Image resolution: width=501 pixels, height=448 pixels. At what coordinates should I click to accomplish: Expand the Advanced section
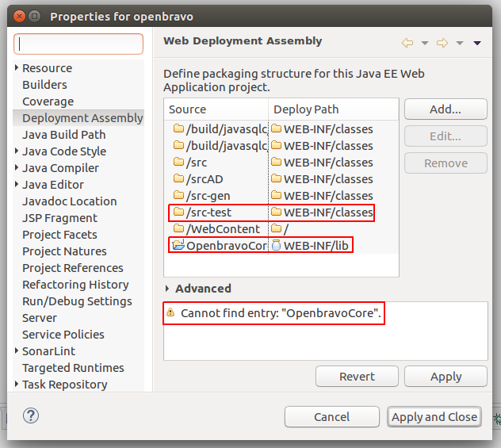(x=168, y=289)
